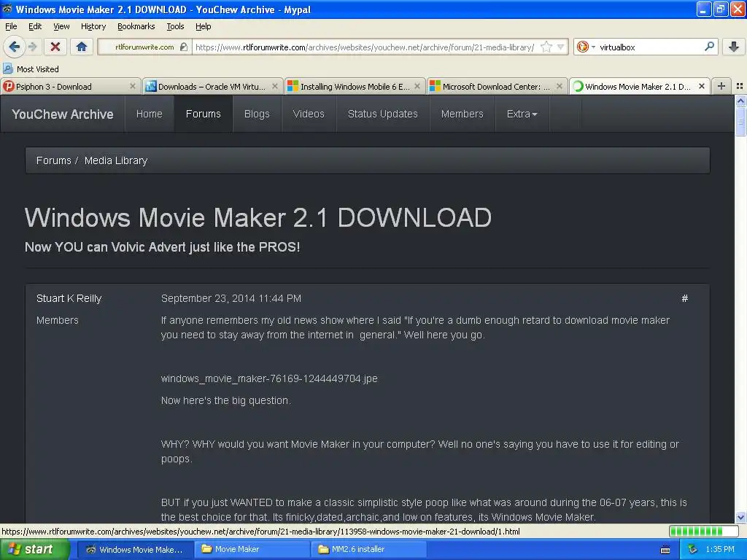Screen dimensions: 747x560
Task: Open the Members nav link
Action: pos(462,114)
